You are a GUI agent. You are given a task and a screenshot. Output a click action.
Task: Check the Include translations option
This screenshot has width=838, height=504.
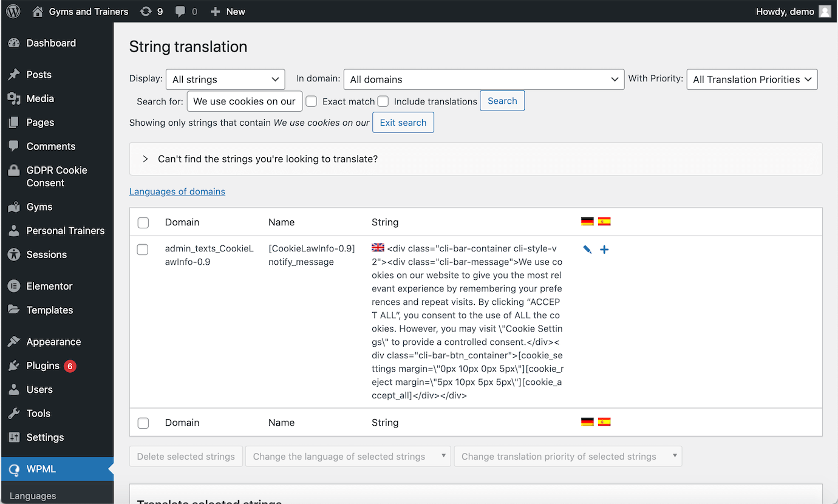(383, 101)
